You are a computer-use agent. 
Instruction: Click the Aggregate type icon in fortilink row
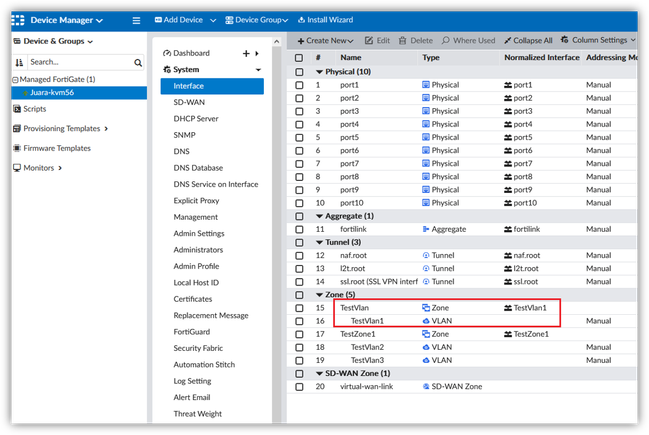coord(425,229)
